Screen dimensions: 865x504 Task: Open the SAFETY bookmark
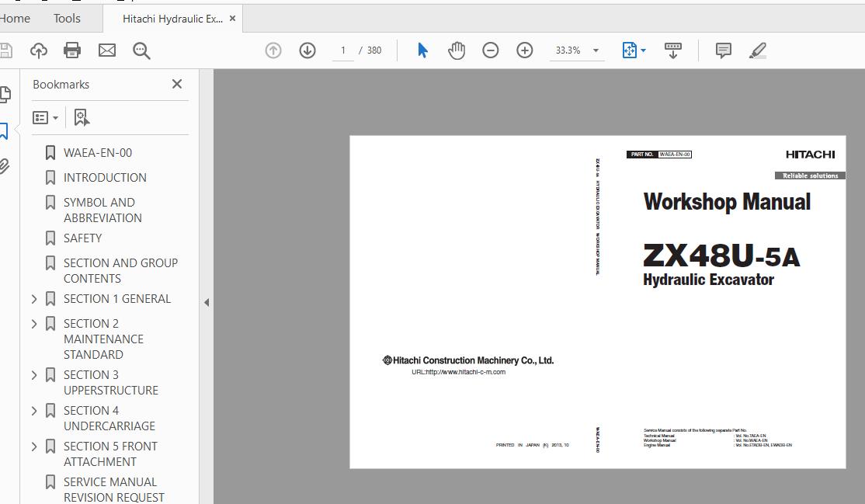click(83, 238)
